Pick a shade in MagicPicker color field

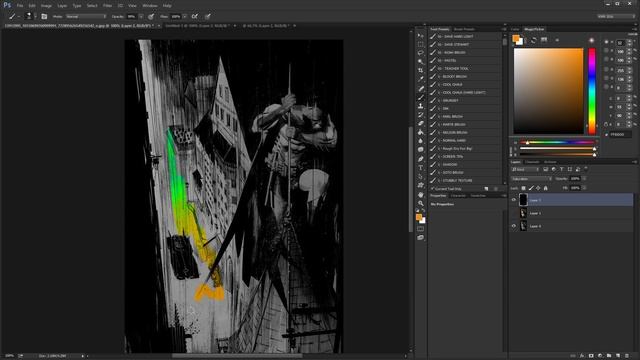click(x=549, y=91)
